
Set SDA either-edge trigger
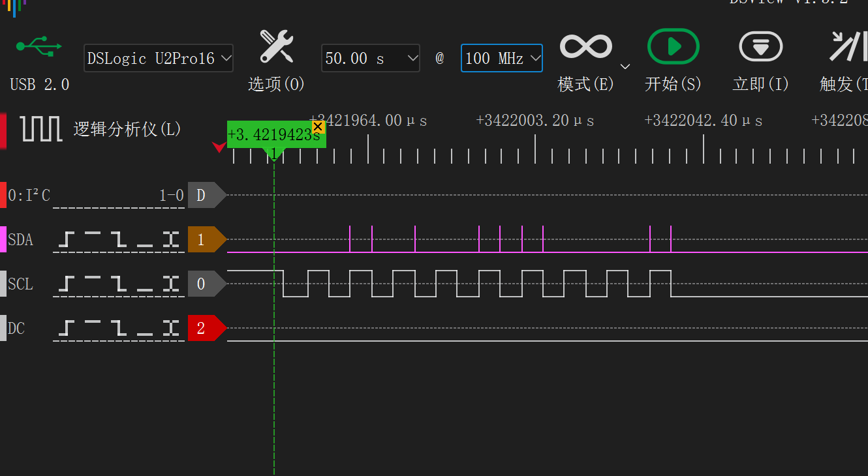click(x=171, y=240)
